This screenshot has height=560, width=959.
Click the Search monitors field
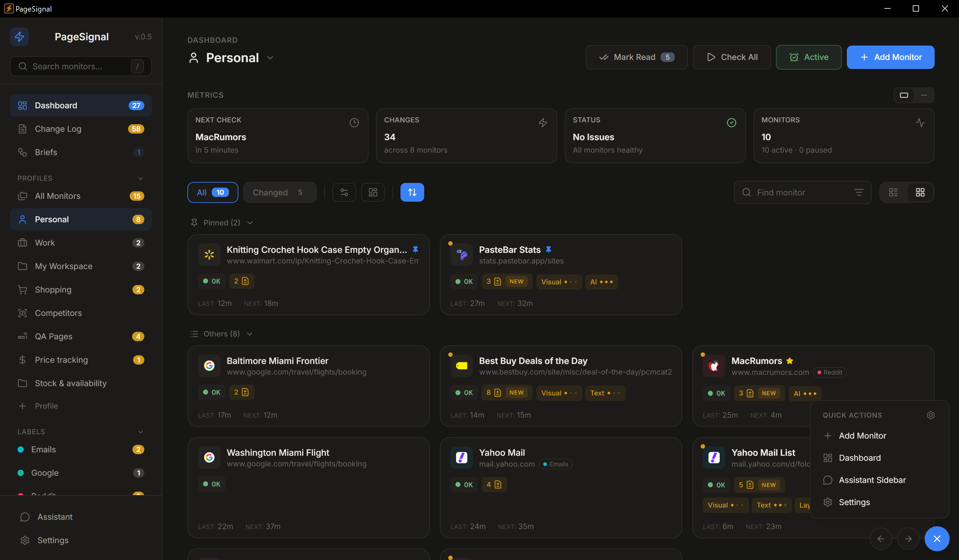[x=81, y=66]
